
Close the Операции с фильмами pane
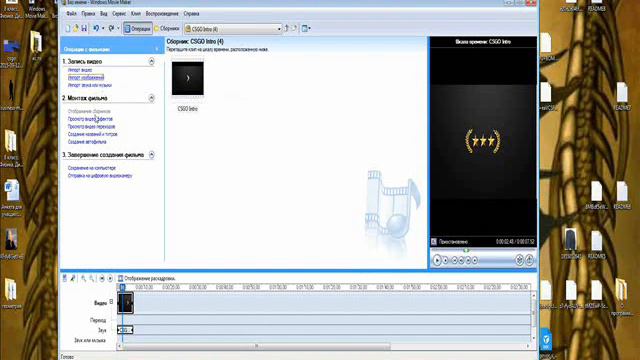point(157,49)
